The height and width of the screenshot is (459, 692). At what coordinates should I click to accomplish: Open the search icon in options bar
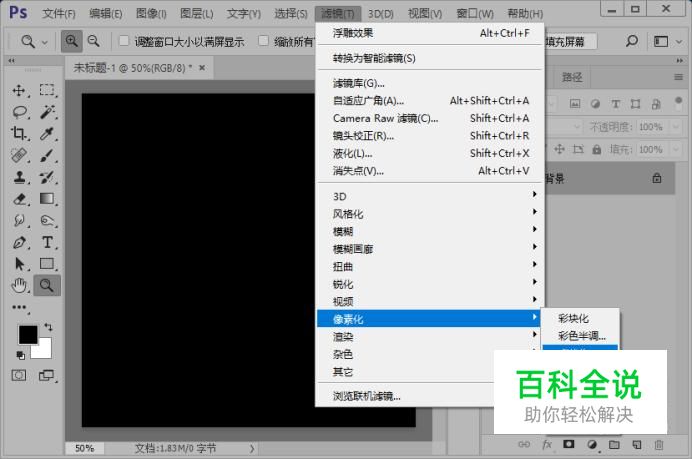[x=632, y=41]
